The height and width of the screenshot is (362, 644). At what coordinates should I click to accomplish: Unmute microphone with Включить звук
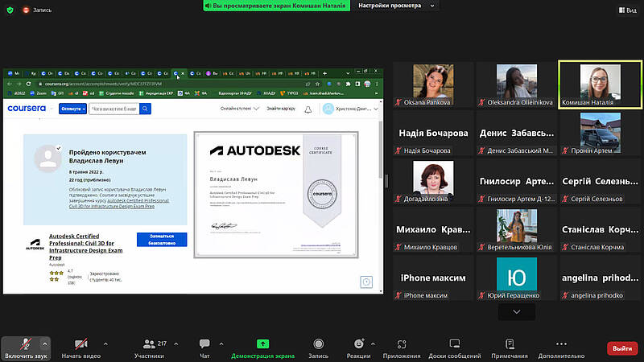[26, 348]
